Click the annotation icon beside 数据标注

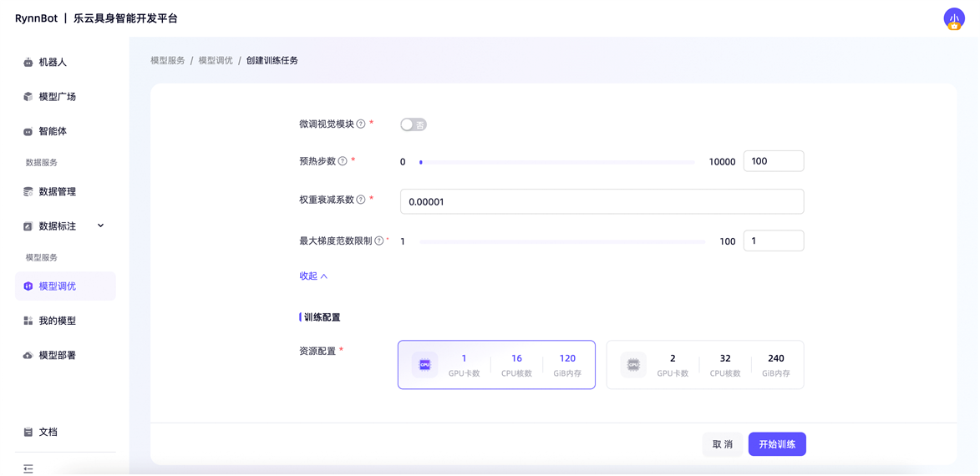pyautogui.click(x=28, y=226)
